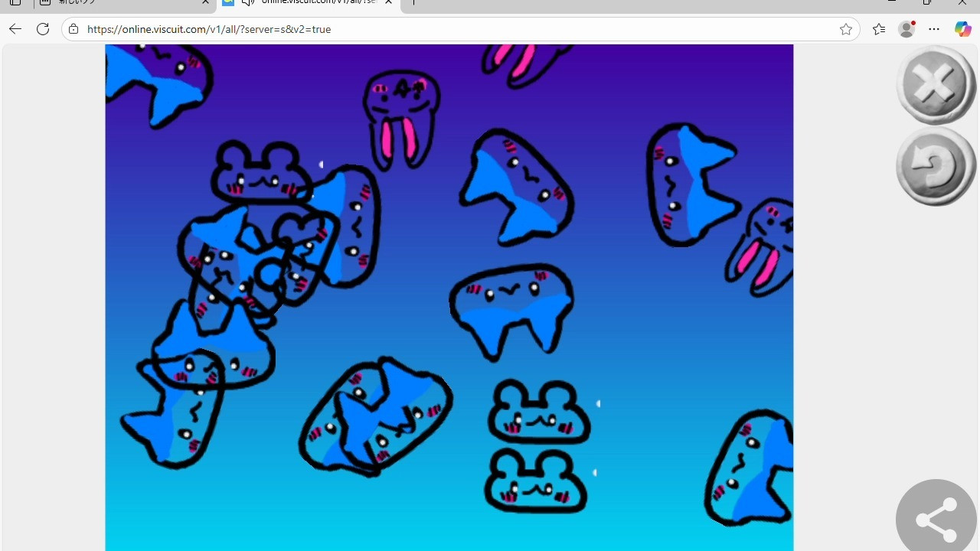Select the online.viscuit.com tab

point(314,2)
